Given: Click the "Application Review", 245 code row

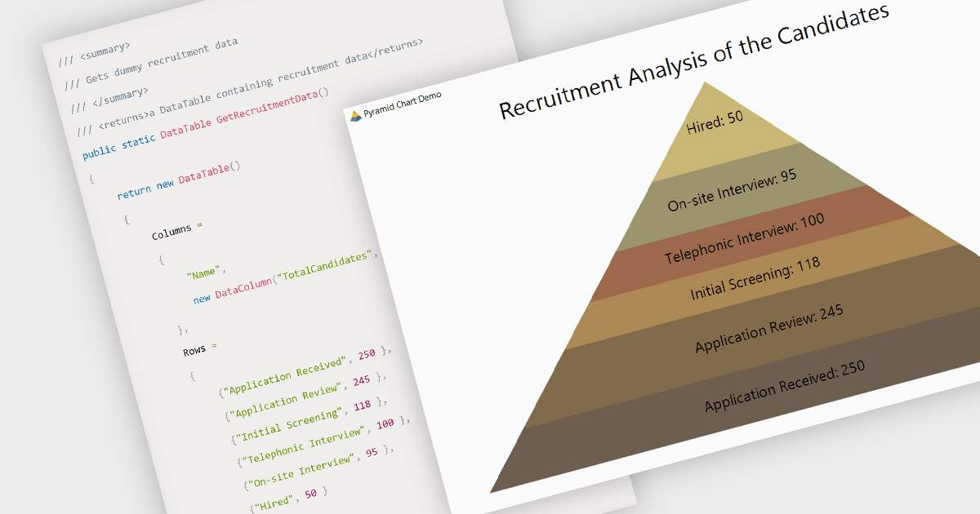Looking at the screenshot, I should pos(305,396).
